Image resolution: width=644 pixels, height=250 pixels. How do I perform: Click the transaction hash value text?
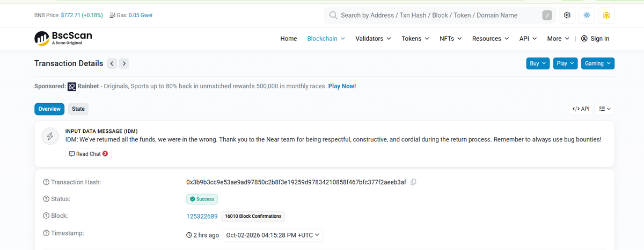(296, 182)
